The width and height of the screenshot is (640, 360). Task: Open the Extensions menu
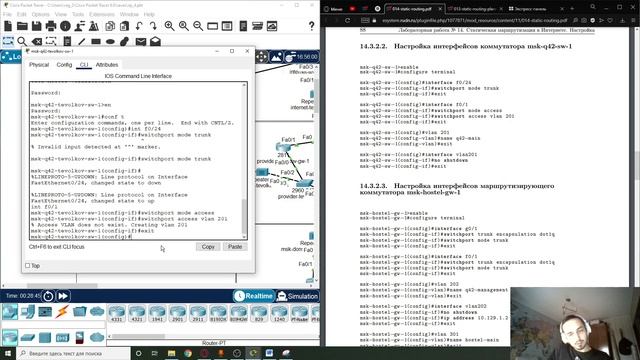click(102, 14)
